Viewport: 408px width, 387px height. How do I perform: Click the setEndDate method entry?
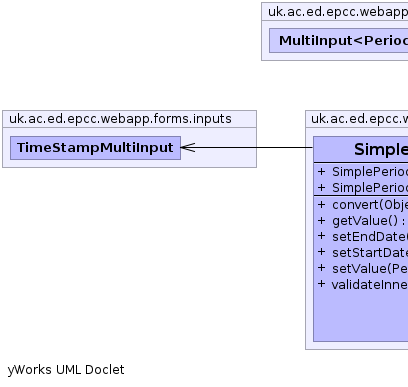pyautogui.click(x=363, y=237)
